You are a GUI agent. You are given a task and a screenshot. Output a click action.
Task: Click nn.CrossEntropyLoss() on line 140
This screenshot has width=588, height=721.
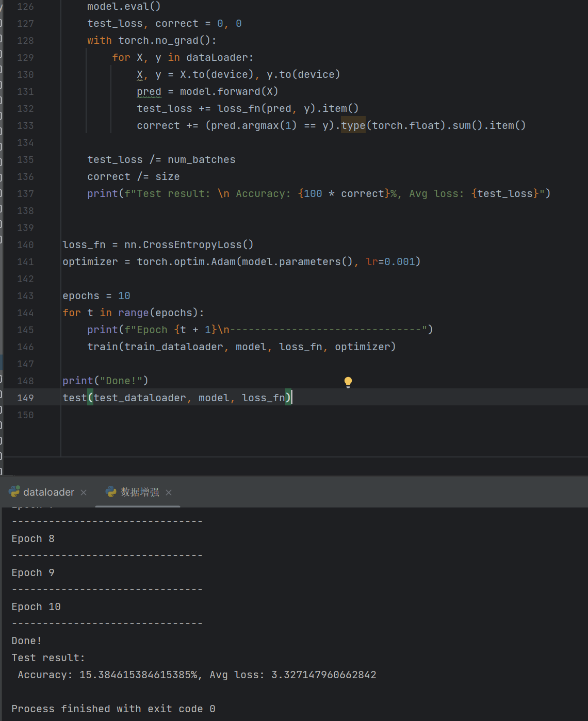(x=189, y=244)
